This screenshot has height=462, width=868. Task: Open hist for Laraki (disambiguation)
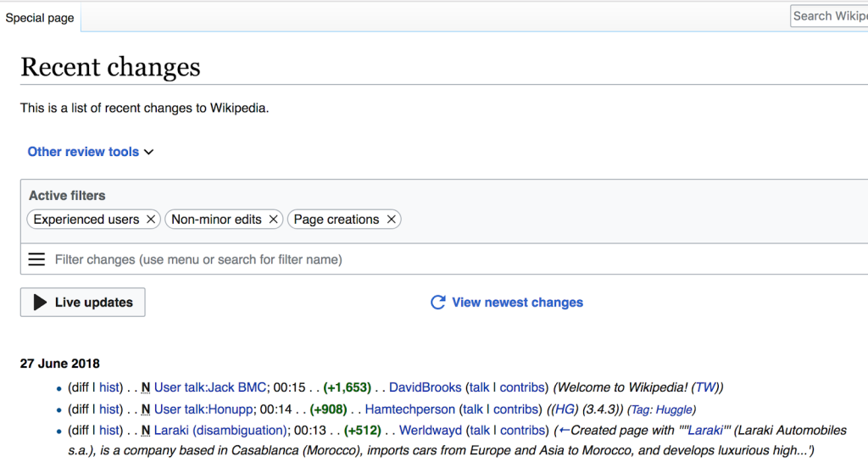point(109,431)
